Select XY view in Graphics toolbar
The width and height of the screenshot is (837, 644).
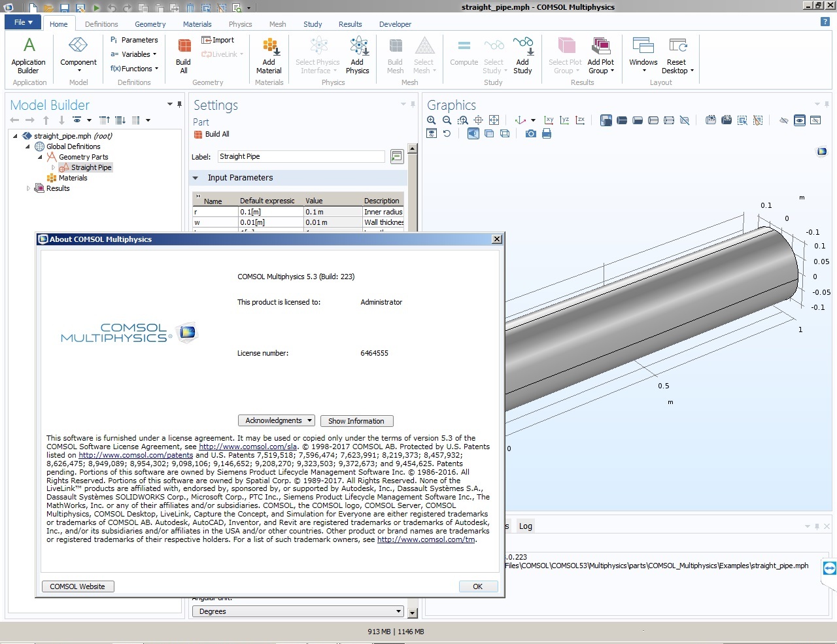point(549,120)
